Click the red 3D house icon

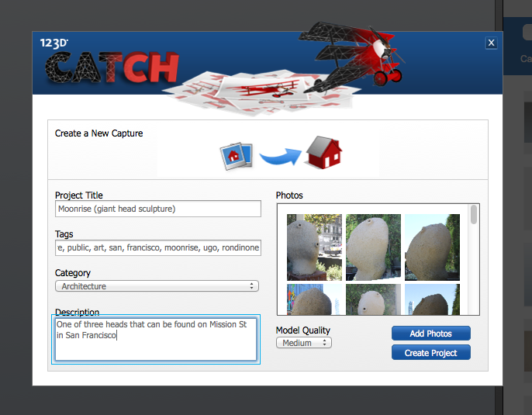pos(323,153)
